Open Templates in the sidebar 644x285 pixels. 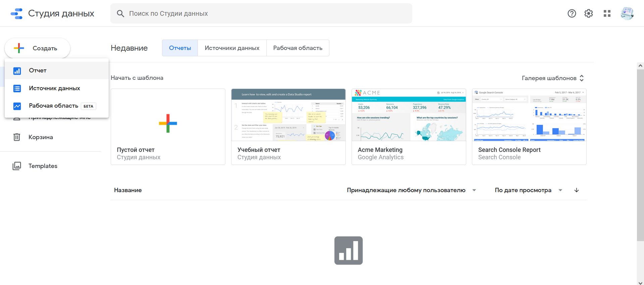[x=43, y=166]
